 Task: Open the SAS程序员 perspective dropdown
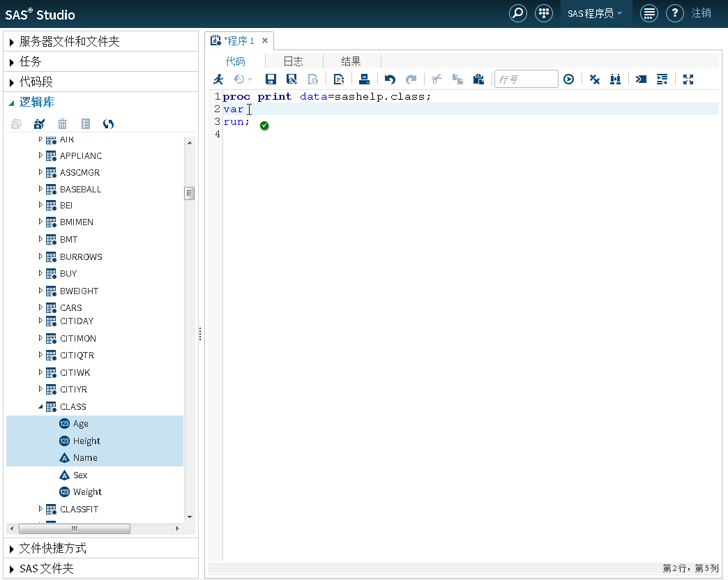click(595, 13)
